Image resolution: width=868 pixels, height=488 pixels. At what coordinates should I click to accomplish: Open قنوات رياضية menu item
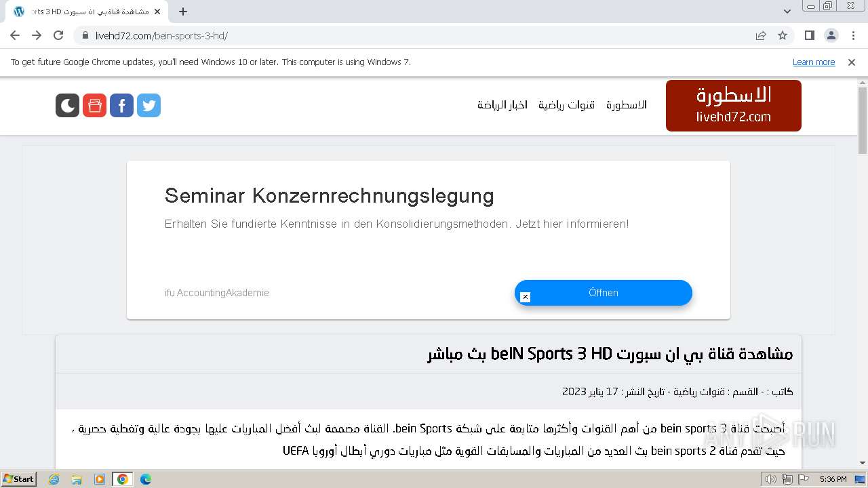(566, 105)
